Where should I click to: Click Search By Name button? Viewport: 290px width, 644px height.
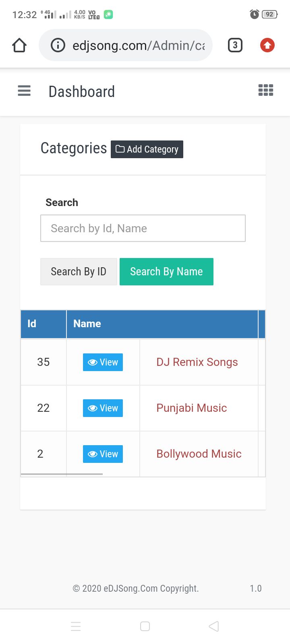coord(166,272)
